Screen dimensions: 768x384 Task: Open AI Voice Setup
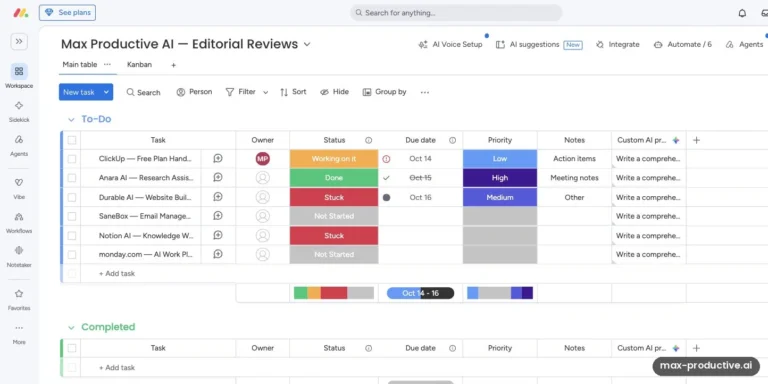pos(450,45)
